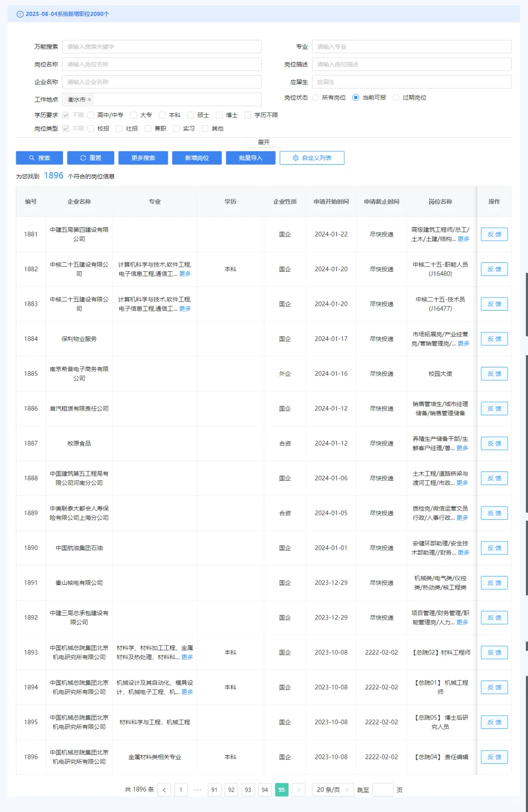Click 反馈 button for row 1896
Image resolution: width=528 pixels, height=812 pixels.
tap(494, 757)
